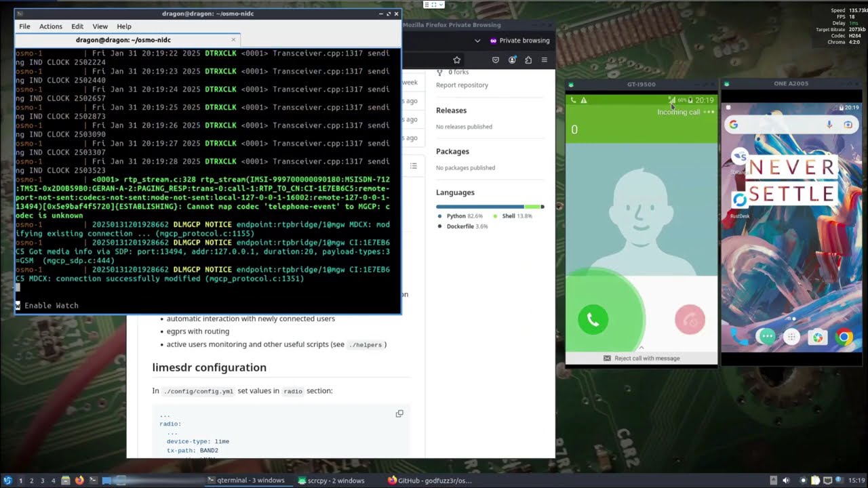Viewport: 868px width, 488px height.
Task: Click the volume icon in system tray
Action: coord(787,481)
